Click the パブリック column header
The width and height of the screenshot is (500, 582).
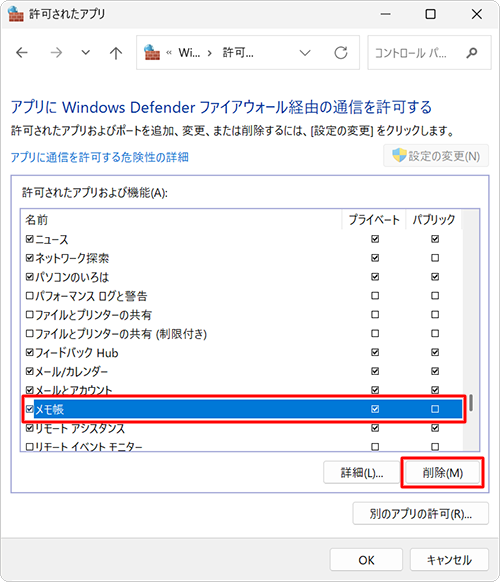pyautogui.click(x=434, y=220)
